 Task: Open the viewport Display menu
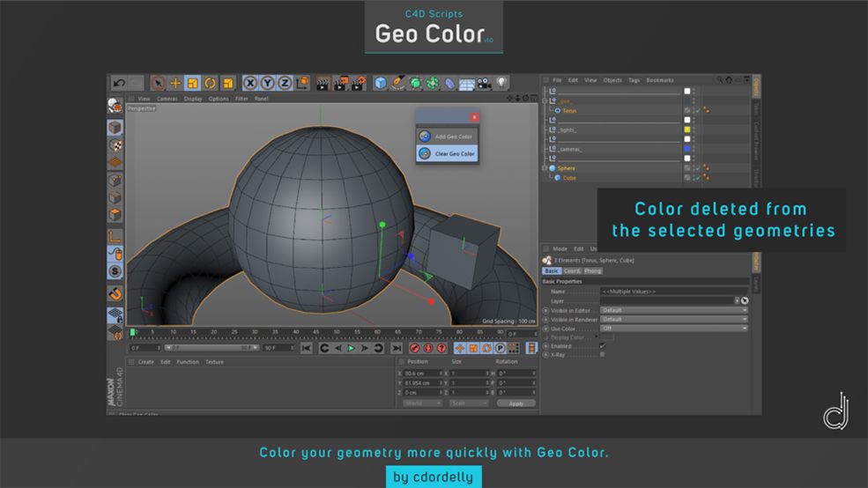tap(193, 99)
